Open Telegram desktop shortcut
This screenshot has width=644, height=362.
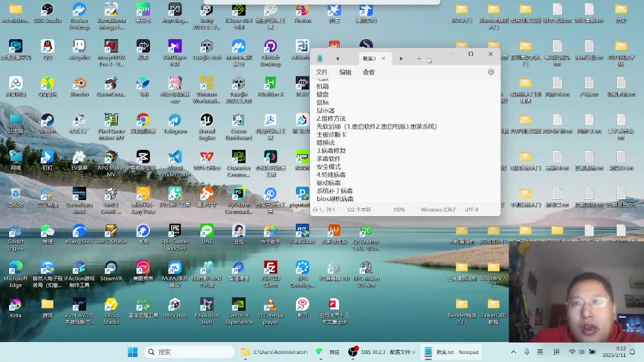click(x=175, y=124)
